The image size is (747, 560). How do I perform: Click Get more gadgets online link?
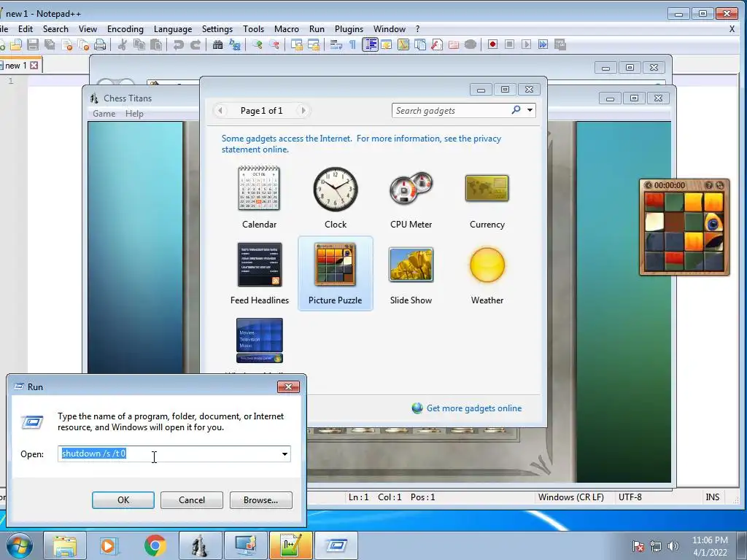coord(474,408)
